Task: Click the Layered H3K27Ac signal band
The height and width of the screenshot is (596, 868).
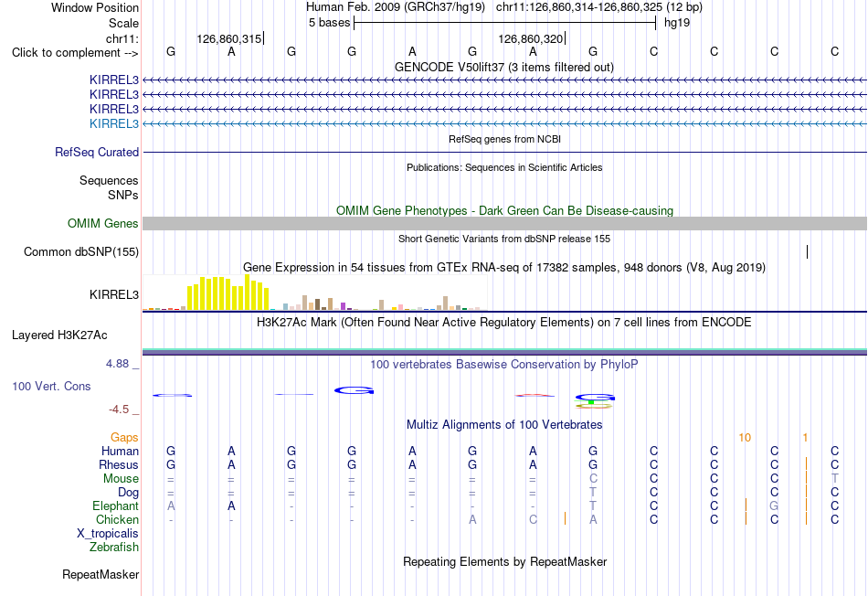Action: tap(504, 351)
